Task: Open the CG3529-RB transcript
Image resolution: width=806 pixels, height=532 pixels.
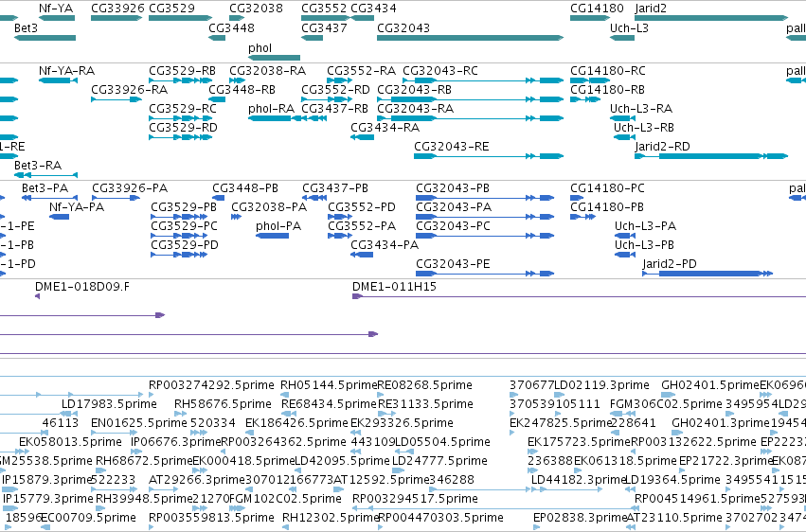Action: coord(180,80)
